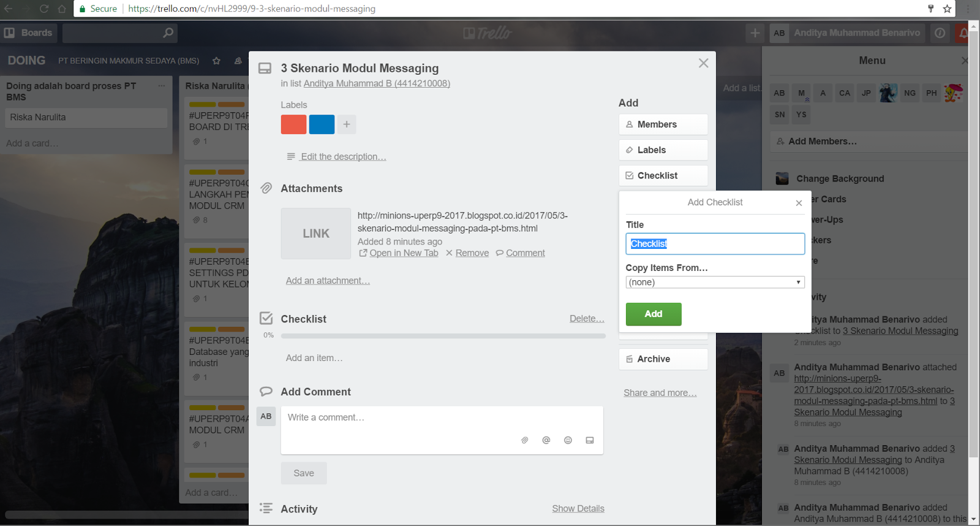Click the AB avatar beside the comment box
The height and width of the screenshot is (526, 980).
click(266, 416)
